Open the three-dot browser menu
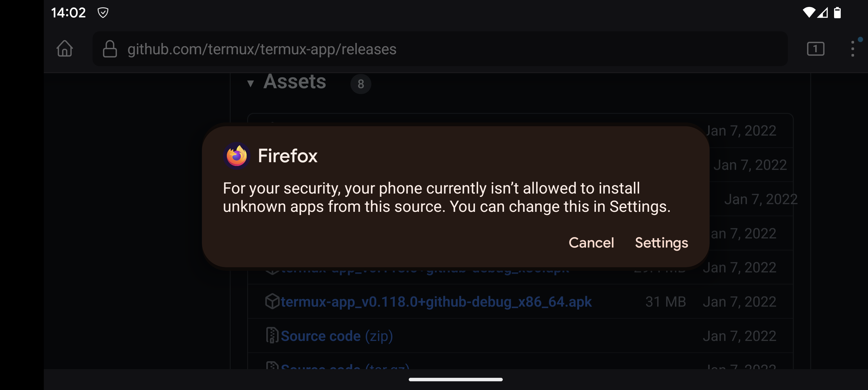The image size is (868, 390). (853, 49)
